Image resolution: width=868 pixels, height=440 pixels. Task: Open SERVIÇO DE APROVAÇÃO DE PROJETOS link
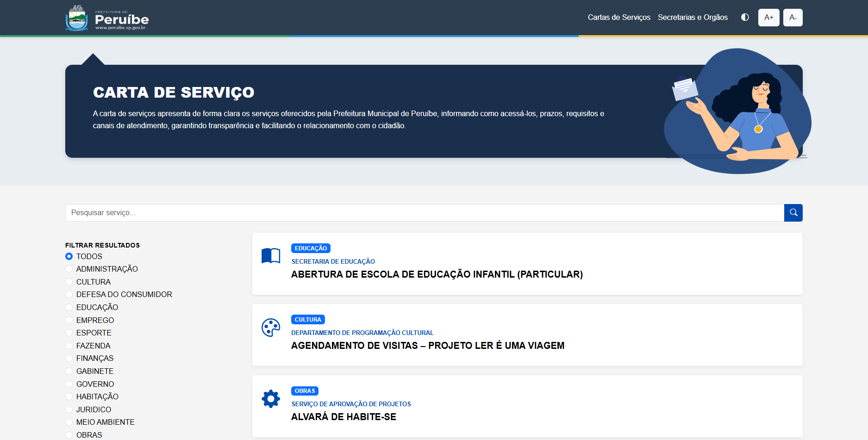[x=351, y=404]
